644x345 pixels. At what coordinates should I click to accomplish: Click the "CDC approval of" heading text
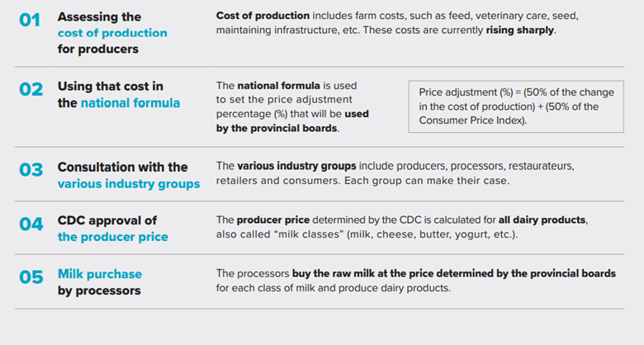point(107,221)
